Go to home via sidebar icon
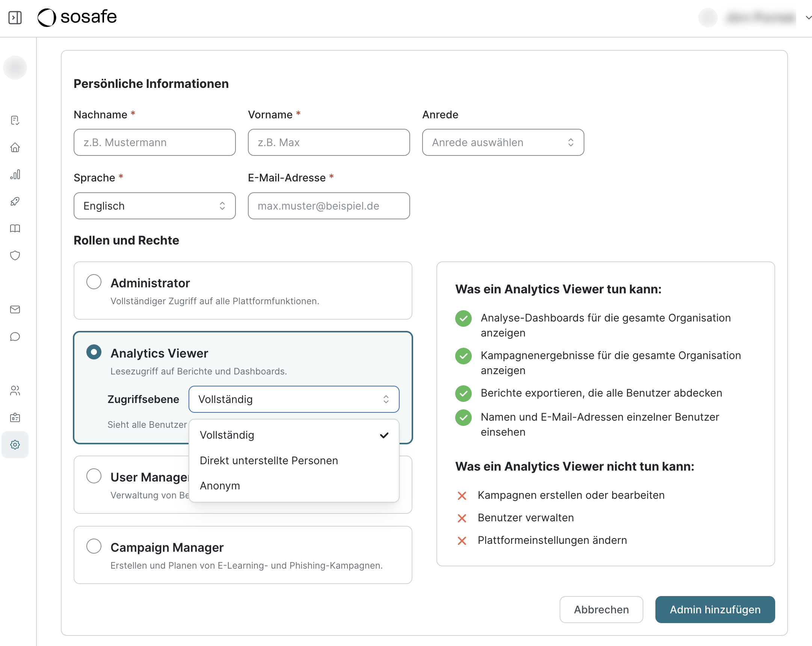 (x=15, y=147)
